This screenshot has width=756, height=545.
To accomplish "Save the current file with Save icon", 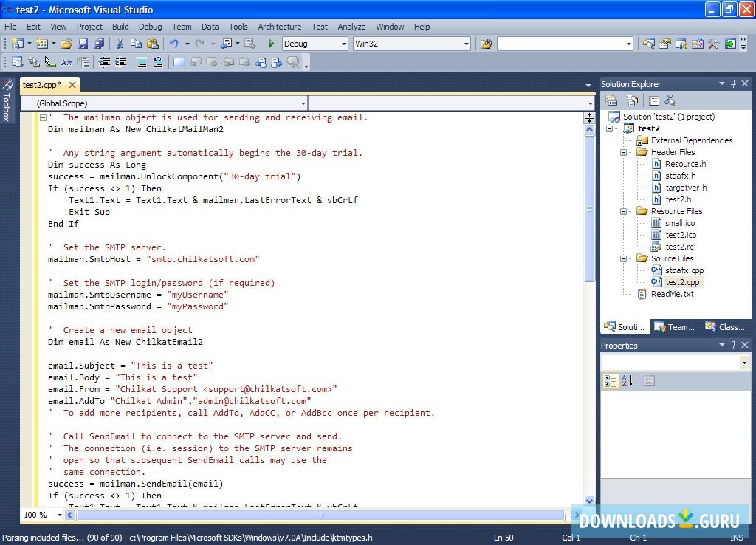I will pos(83,44).
